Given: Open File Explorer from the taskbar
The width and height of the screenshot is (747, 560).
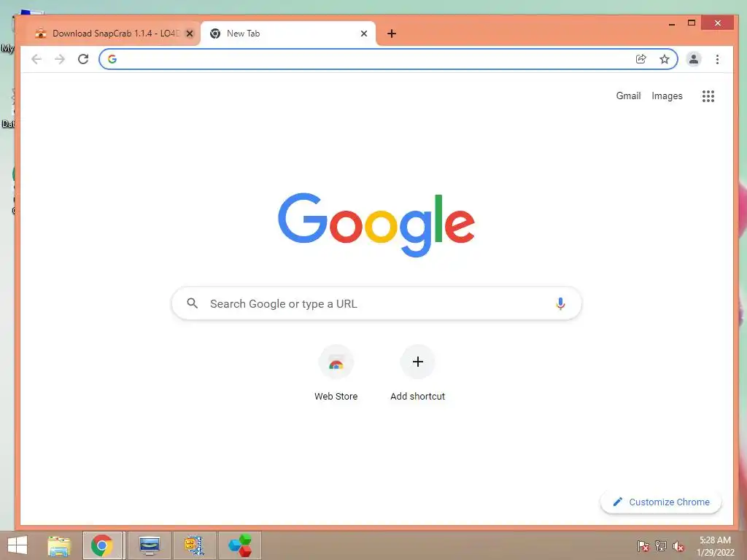Looking at the screenshot, I should click(59, 545).
